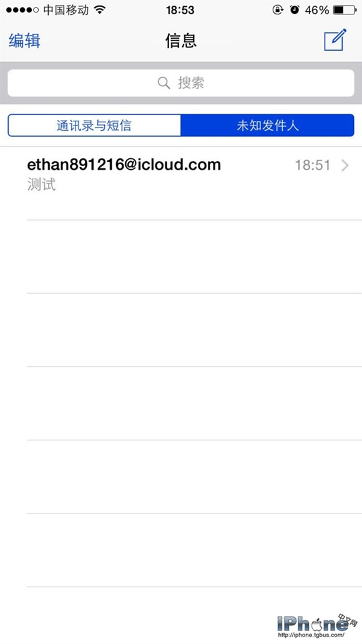Tap the 编辑 edit button

(x=24, y=41)
